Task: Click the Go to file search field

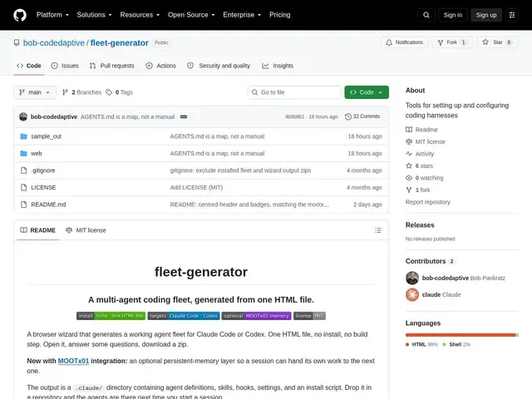Action: tap(294, 92)
